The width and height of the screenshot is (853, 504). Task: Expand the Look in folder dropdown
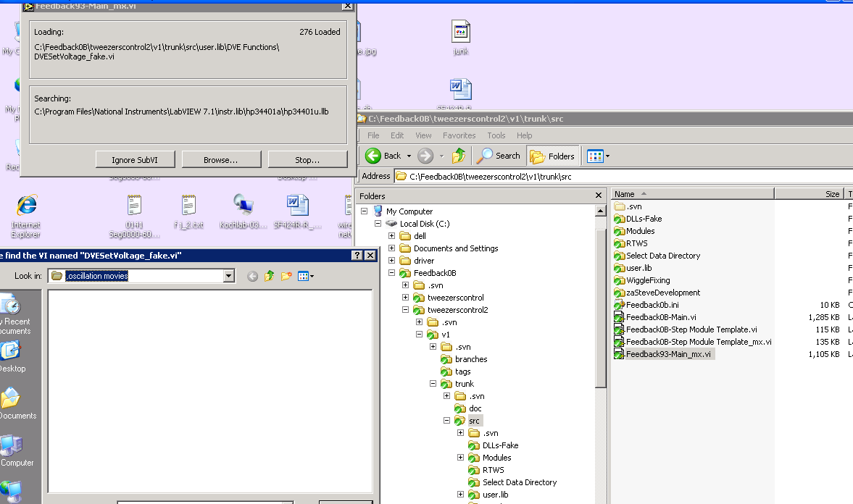[x=229, y=276]
